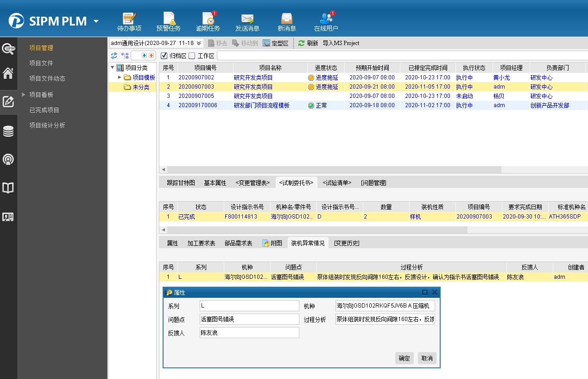This screenshot has height=379, width=588.
Task: Click the home icon in left sidebar
Action: click(x=8, y=73)
